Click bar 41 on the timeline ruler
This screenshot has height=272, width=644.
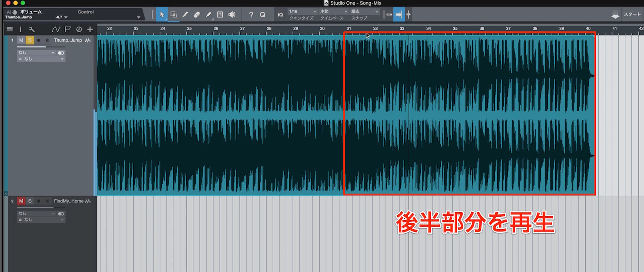click(x=614, y=28)
